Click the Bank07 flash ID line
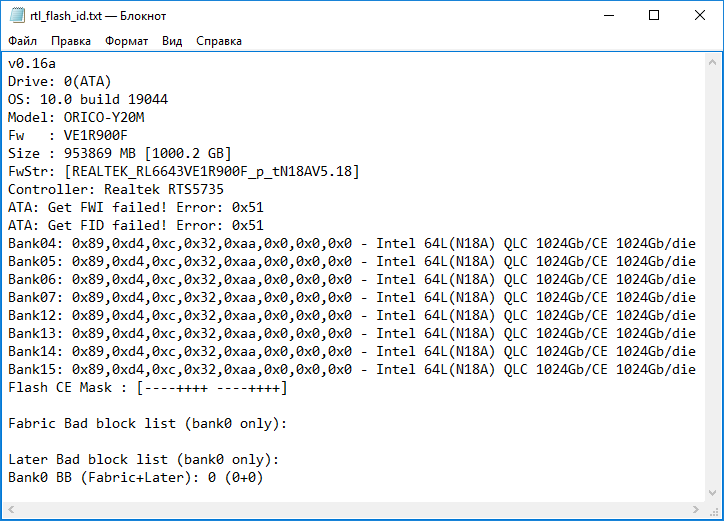The height and width of the screenshot is (521, 724). [x=352, y=297]
